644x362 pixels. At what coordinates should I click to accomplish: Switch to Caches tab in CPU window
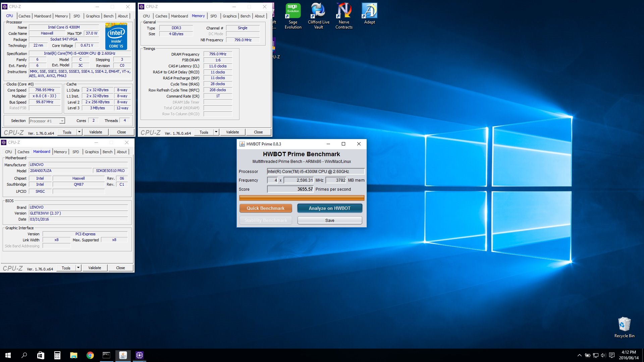tap(24, 16)
